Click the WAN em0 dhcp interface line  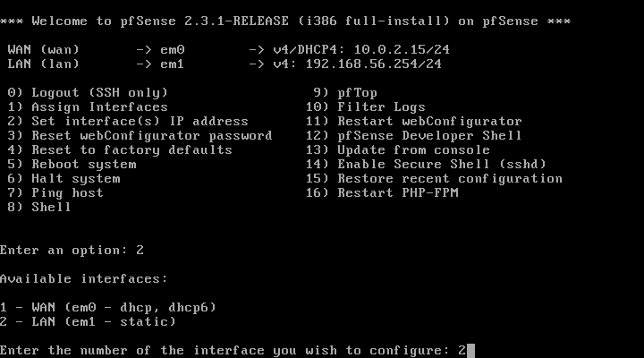coord(108,308)
